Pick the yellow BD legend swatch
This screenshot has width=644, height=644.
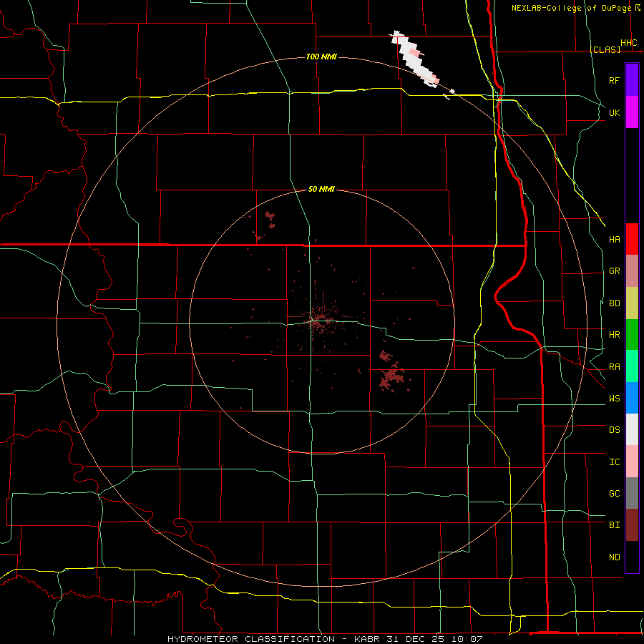coord(632,303)
